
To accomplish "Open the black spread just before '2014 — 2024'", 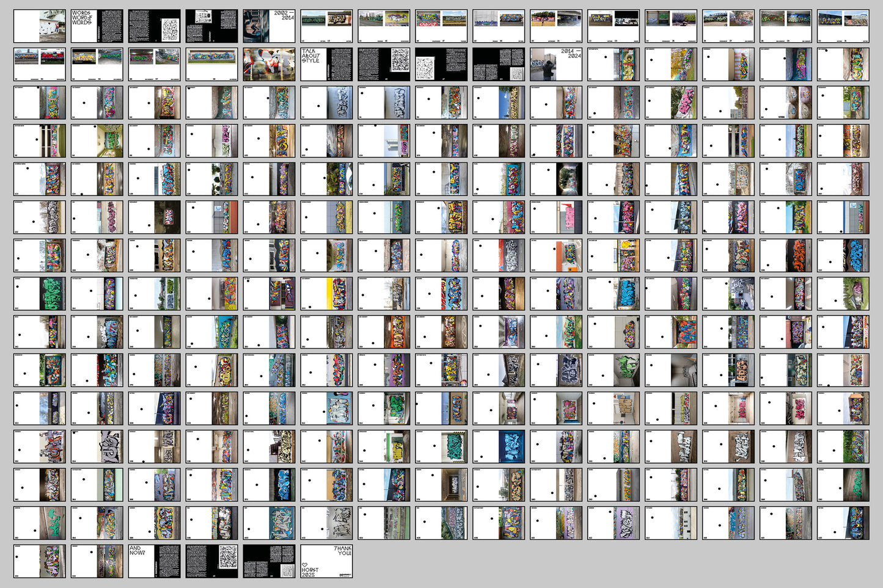I will tap(499, 65).
